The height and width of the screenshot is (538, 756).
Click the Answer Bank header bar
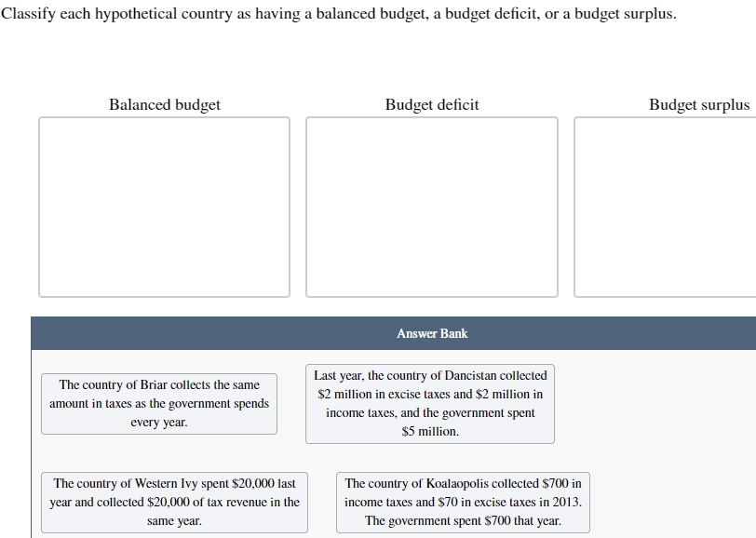click(431, 332)
